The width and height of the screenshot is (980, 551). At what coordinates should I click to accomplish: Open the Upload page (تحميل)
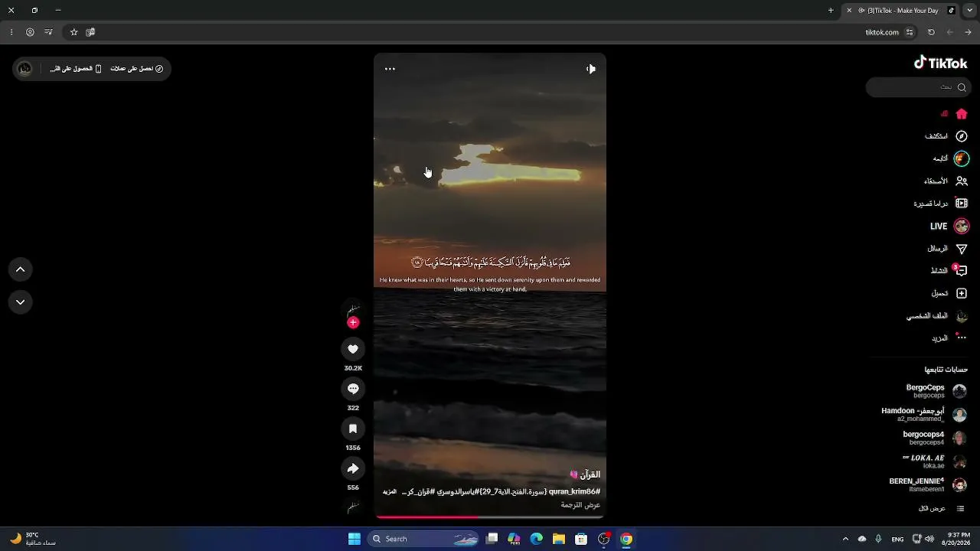pyautogui.click(x=949, y=293)
